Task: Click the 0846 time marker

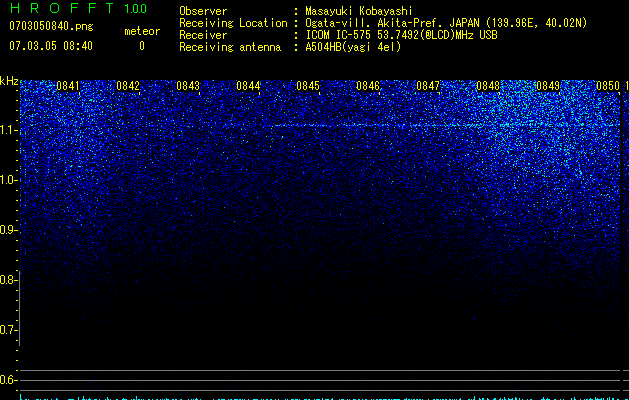Action: pyautogui.click(x=368, y=86)
